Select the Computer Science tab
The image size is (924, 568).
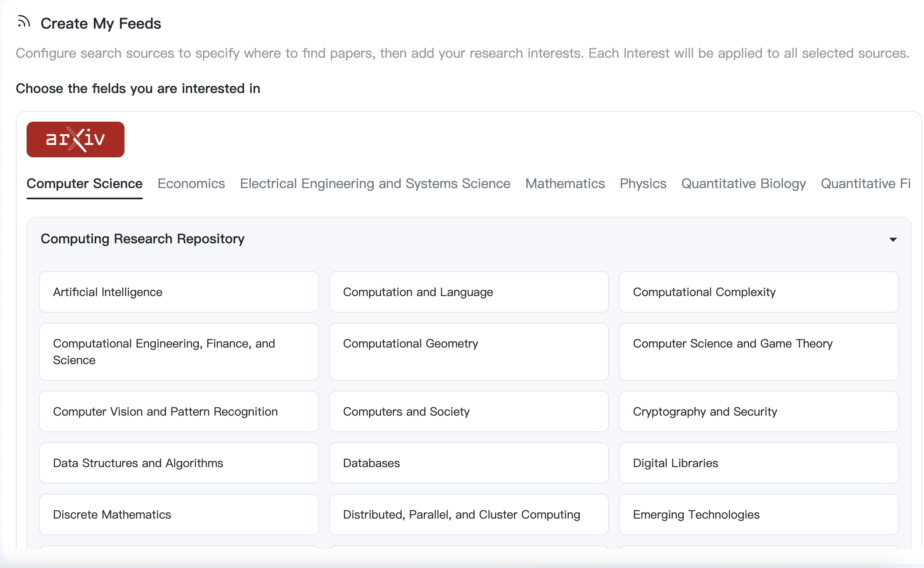85,184
